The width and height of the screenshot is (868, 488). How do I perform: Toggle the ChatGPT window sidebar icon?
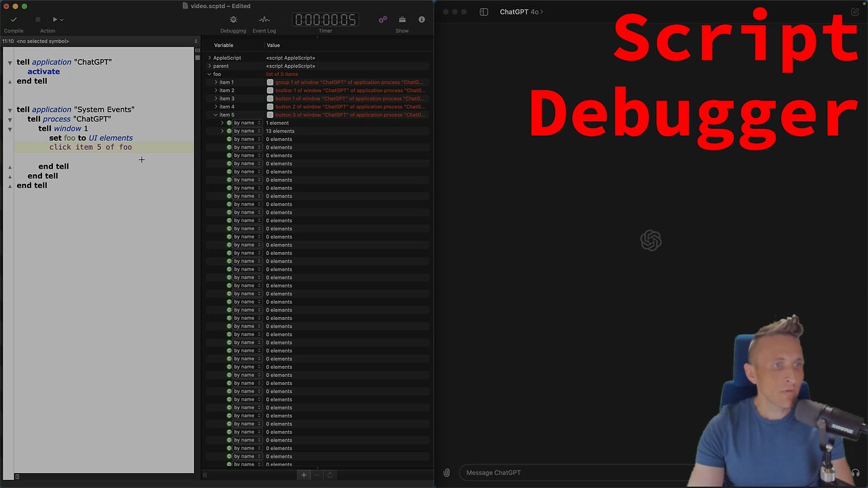pyautogui.click(x=484, y=12)
